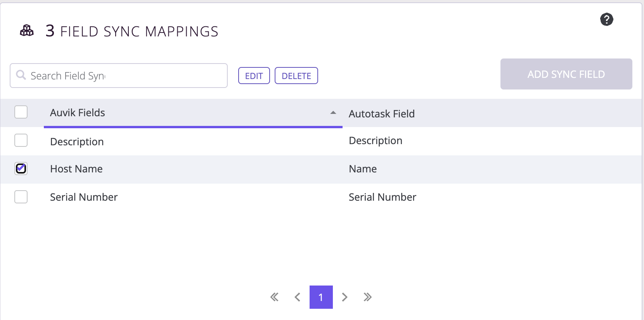Screen dimensions: 644x320
Task: Check the Serial Number row checkbox
Action: 21,197
